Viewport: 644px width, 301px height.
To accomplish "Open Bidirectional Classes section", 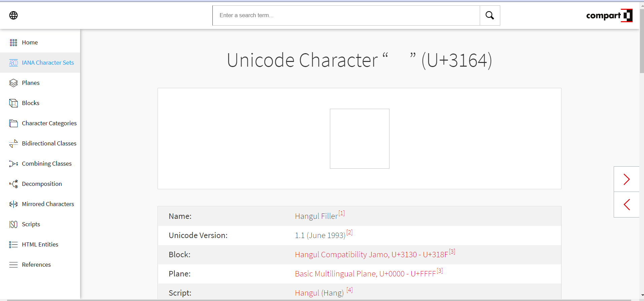I will [x=49, y=143].
